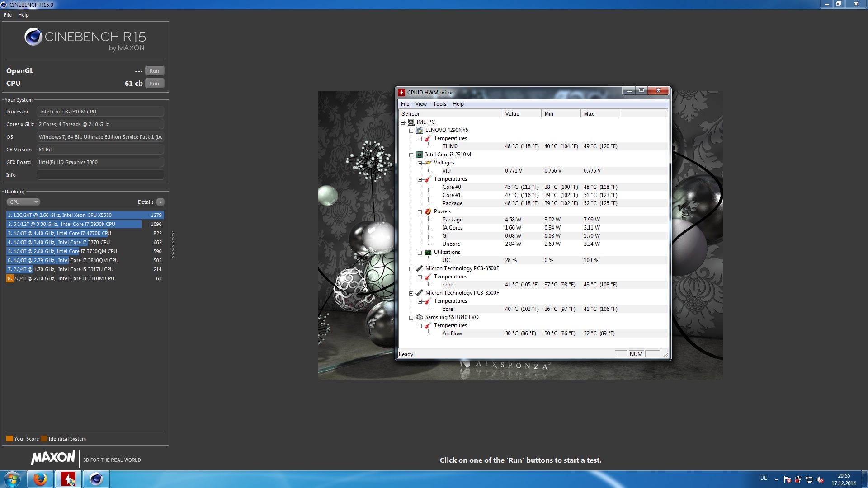The width and height of the screenshot is (868, 488).
Task: Run the OpenGL benchmark test
Action: 154,71
